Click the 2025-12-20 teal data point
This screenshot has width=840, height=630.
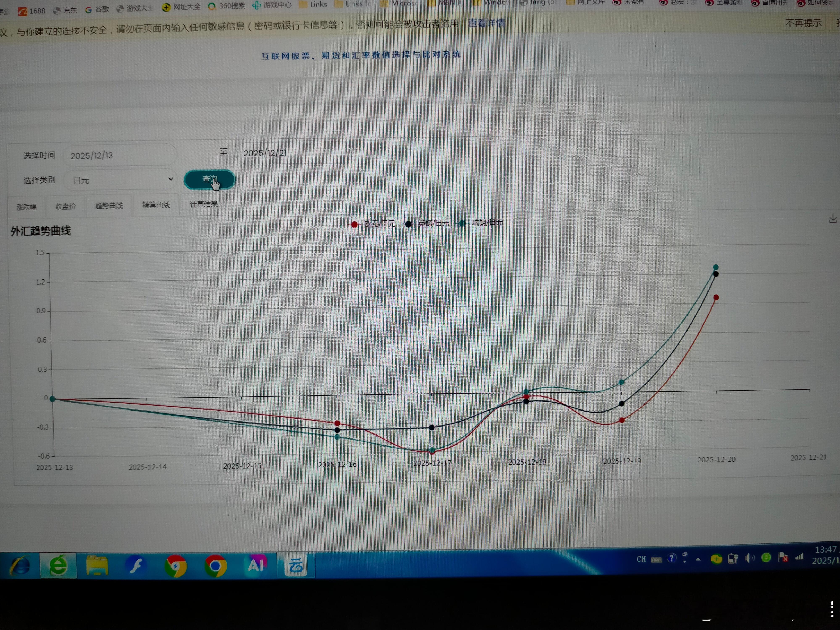click(716, 267)
